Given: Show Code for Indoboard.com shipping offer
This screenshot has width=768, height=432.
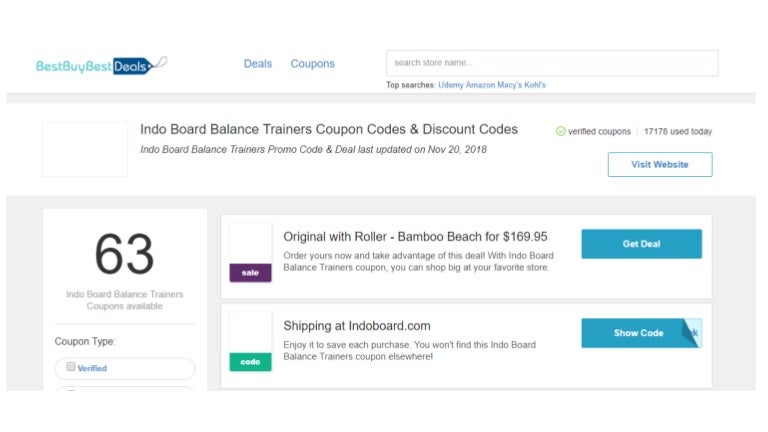Looking at the screenshot, I should click(641, 333).
